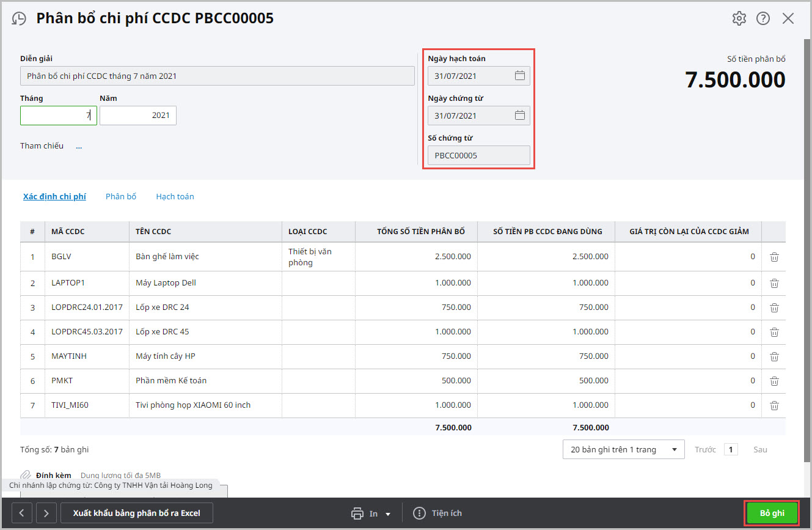Go to next voucher arrow button
This screenshot has height=530, width=812.
[x=46, y=513]
